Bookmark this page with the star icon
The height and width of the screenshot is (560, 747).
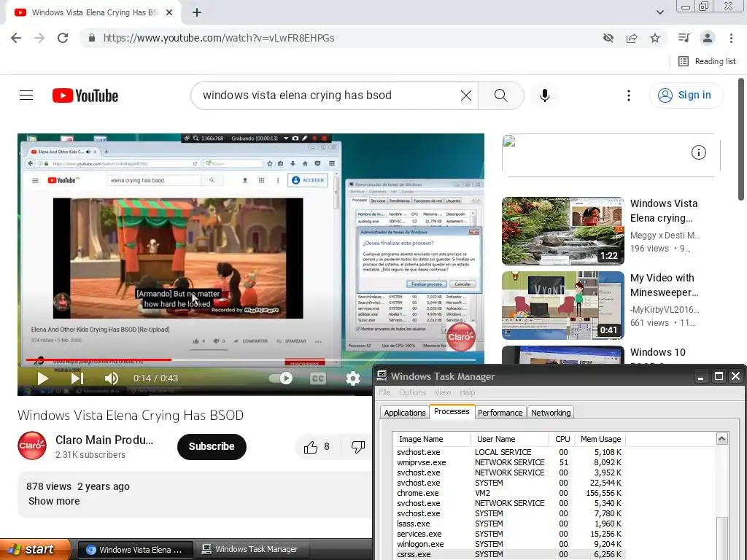pyautogui.click(x=655, y=38)
